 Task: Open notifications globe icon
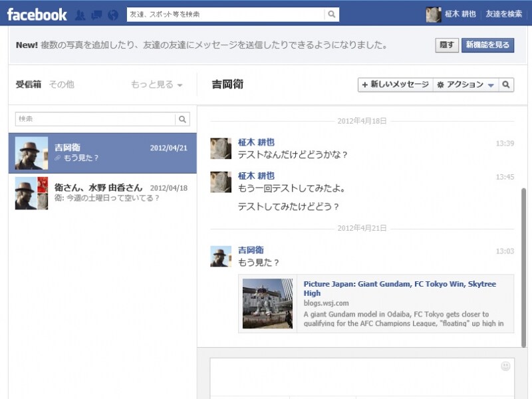(112, 15)
